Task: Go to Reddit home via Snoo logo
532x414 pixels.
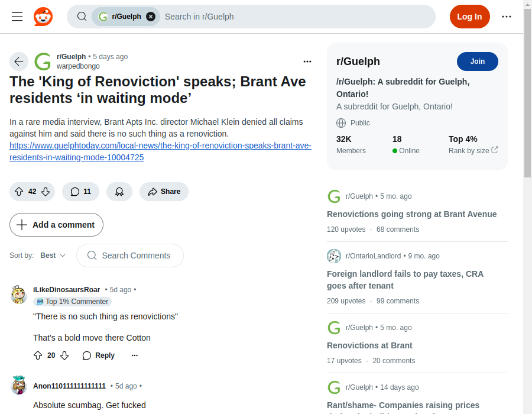Action: (43, 17)
